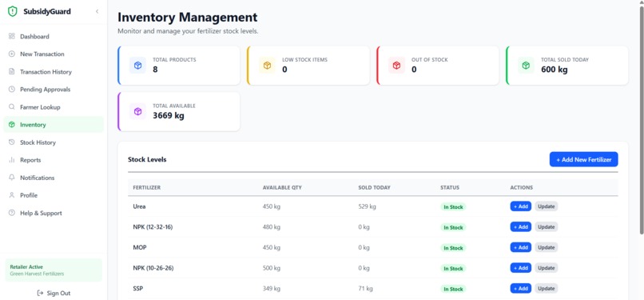The width and height of the screenshot is (644, 300).
Task: Update the SSP row
Action: click(547, 289)
